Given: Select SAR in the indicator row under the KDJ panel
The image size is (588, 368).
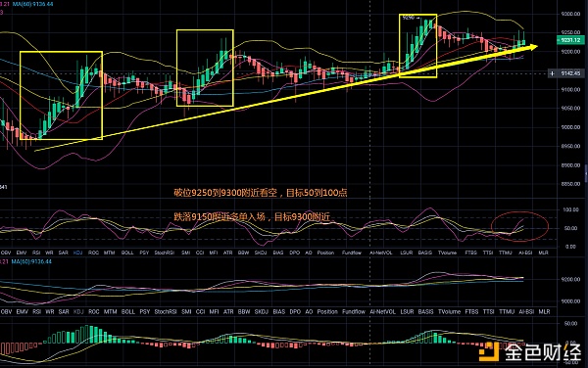Looking at the screenshot, I should pyautogui.click(x=64, y=253).
